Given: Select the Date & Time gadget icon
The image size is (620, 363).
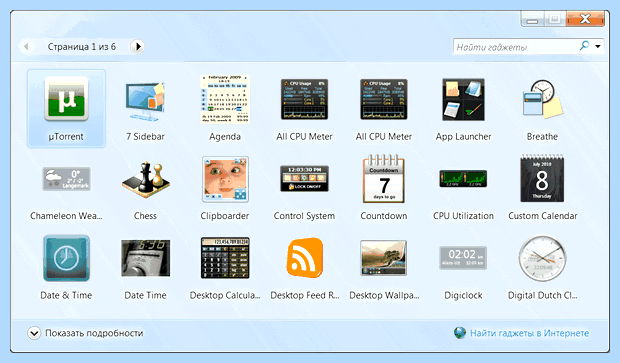Looking at the screenshot, I should 66,258.
